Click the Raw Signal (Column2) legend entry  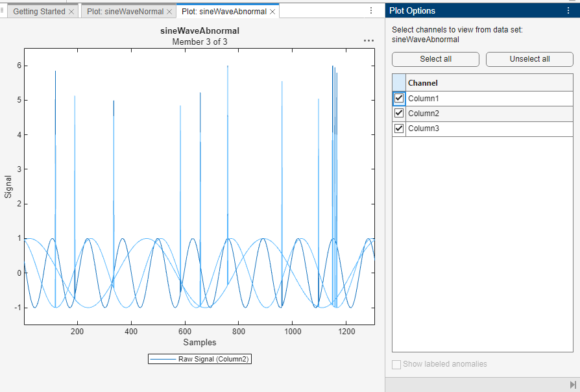(200, 359)
